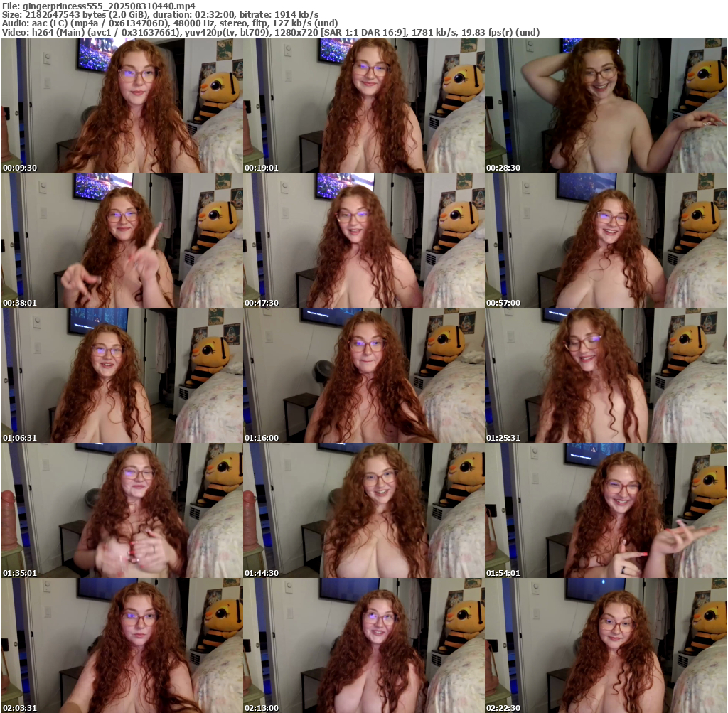Select the frame at 00:19:01

click(364, 105)
